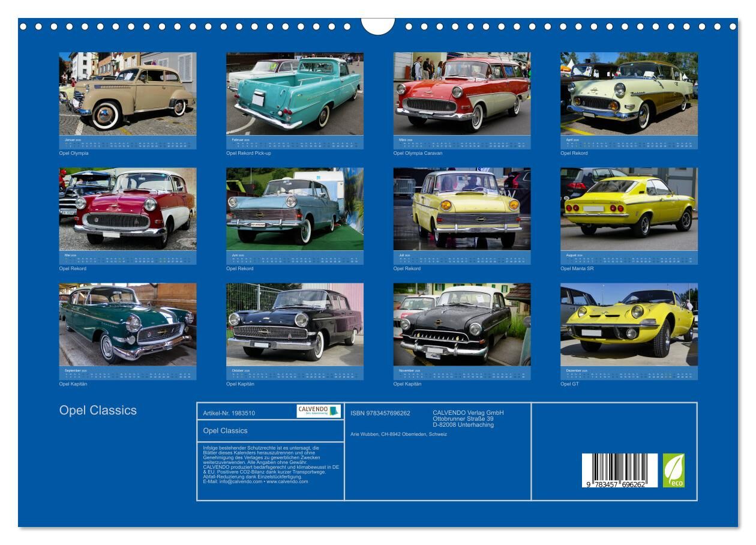The image size is (756, 545).
Task: Click the hanging notch at top center
Action: tap(378, 25)
